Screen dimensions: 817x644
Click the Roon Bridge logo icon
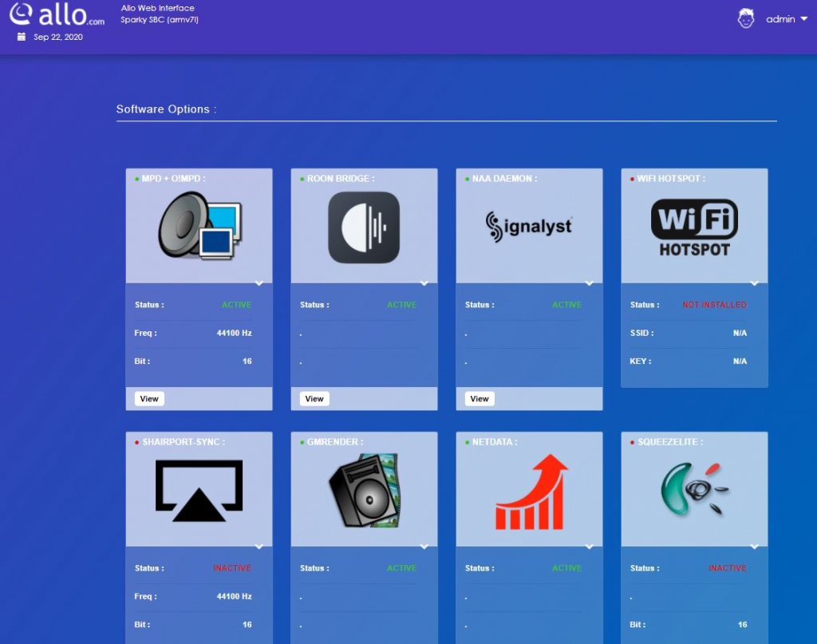pyautogui.click(x=364, y=227)
